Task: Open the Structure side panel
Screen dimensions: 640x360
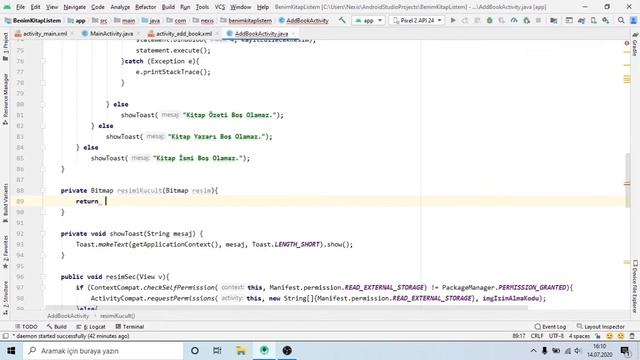Action: 5,298
